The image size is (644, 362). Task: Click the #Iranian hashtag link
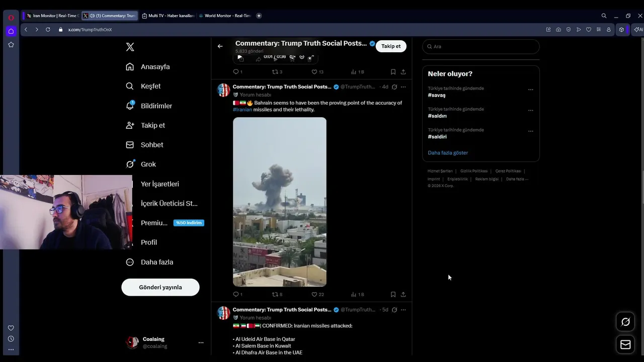click(243, 110)
